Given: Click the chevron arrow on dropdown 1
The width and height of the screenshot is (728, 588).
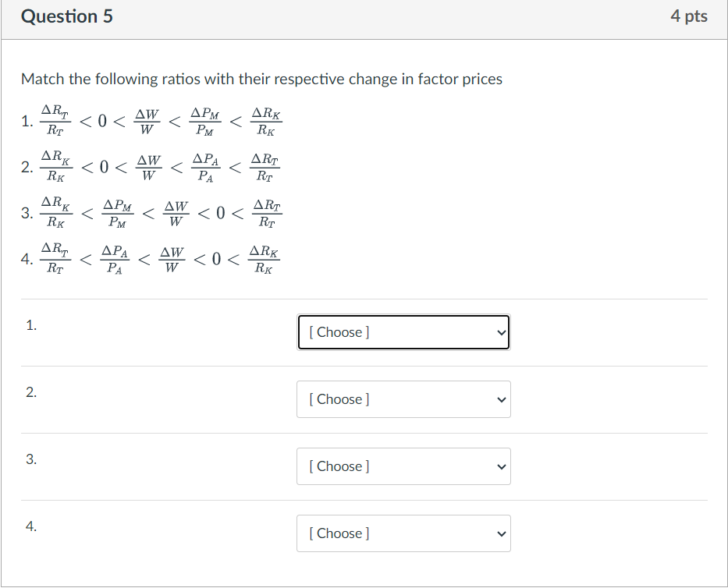Looking at the screenshot, I should point(501,332).
